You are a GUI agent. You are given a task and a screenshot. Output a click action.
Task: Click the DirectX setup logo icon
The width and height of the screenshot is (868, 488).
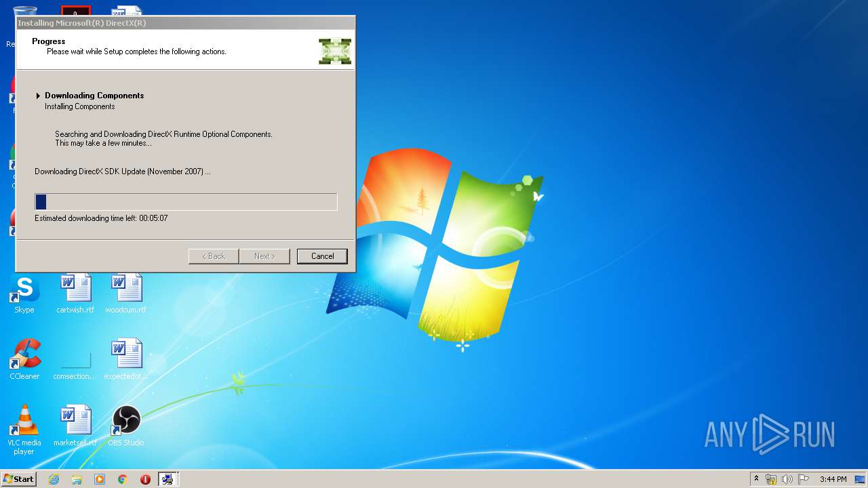click(x=335, y=52)
